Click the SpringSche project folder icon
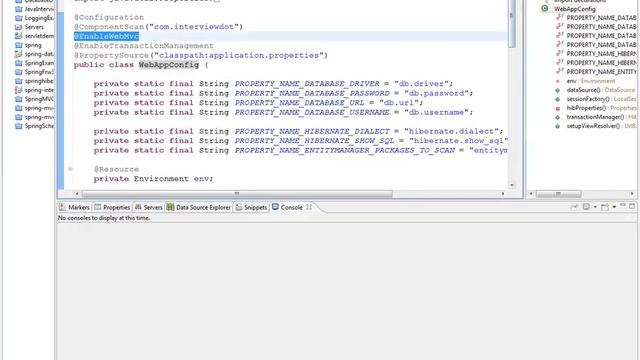This screenshot has width=640, height=360. pyautogui.click(x=18, y=126)
